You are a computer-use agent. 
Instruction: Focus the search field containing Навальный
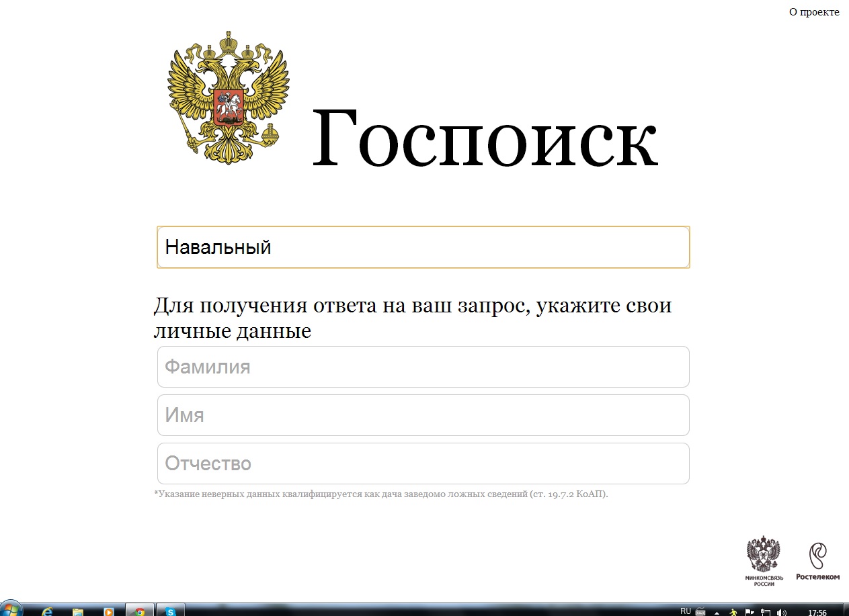click(x=423, y=247)
